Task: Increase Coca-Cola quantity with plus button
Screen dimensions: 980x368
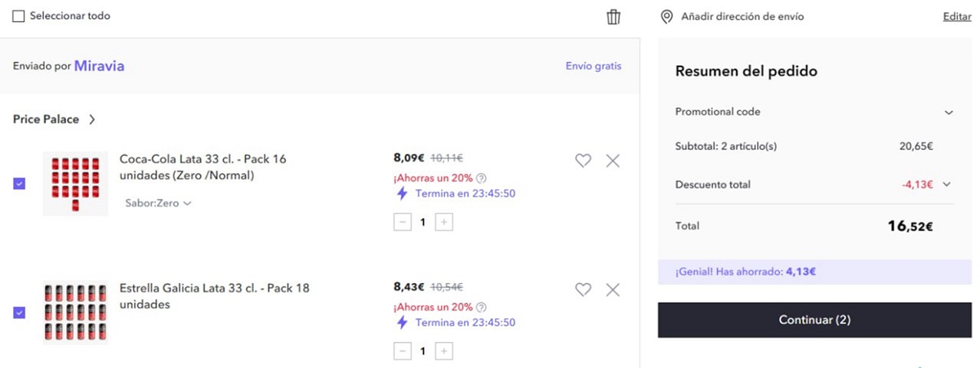Action: tap(443, 222)
